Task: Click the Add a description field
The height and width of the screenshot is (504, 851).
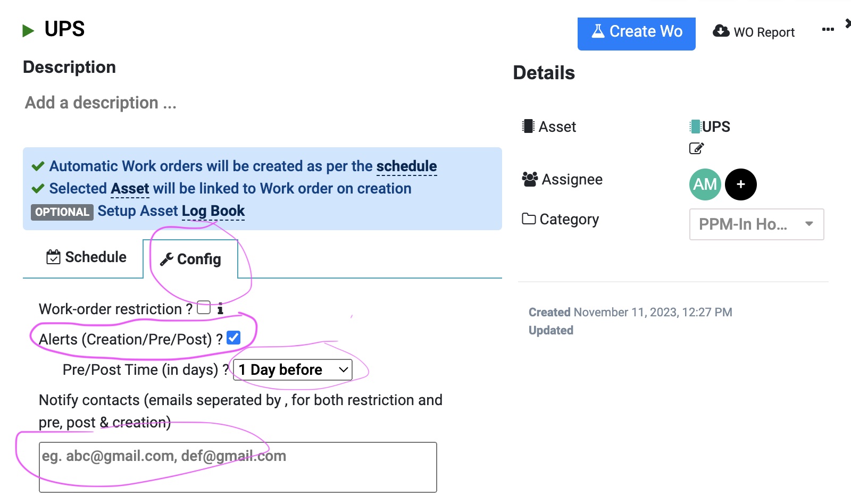Action: [101, 103]
